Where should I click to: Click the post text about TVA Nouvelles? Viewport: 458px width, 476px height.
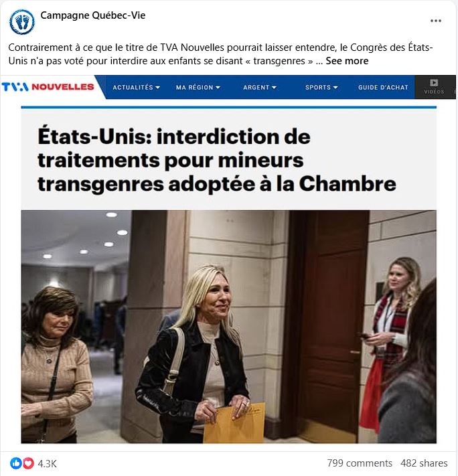pyautogui.click(x=220, y=54)
